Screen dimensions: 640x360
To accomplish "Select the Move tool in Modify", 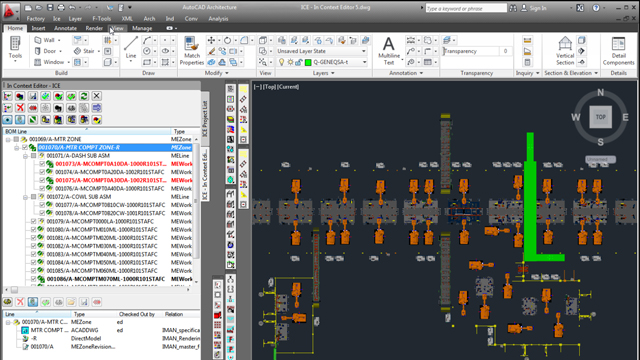I will (x=211, y=40).
